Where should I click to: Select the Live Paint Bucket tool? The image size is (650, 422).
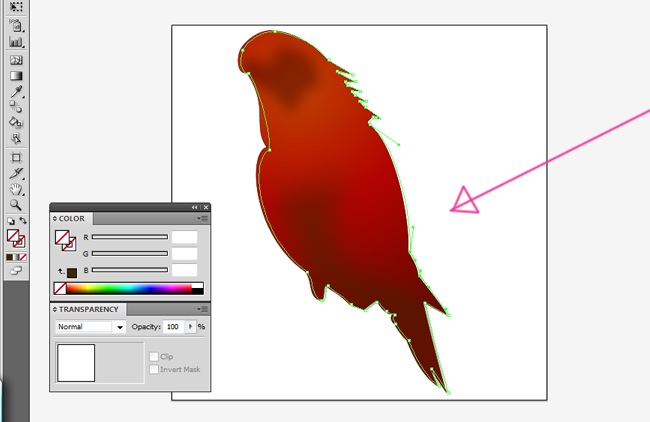[x=16, y=122]
